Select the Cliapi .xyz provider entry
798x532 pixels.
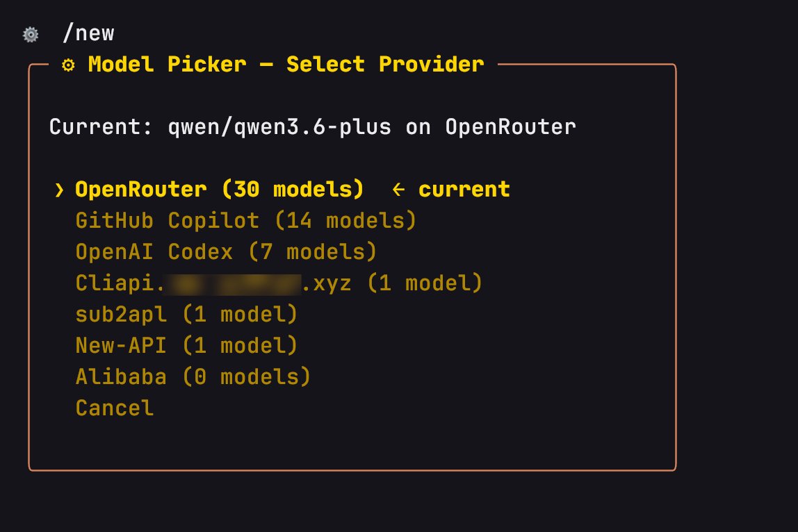[278, 283]
